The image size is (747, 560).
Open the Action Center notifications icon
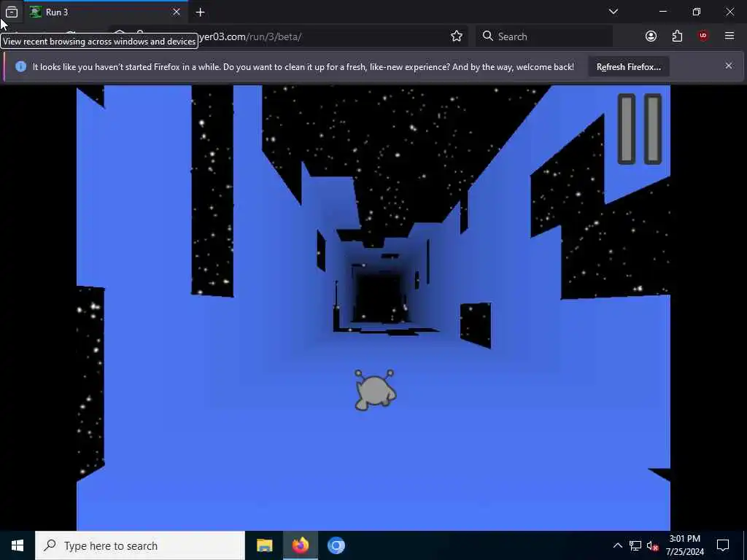pyautogui.click(x=723, y=545)
